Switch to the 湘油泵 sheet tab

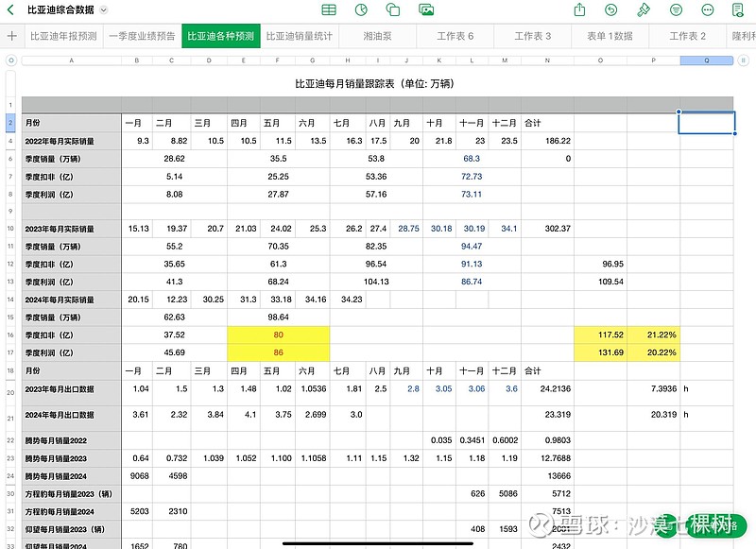[377, 36]
